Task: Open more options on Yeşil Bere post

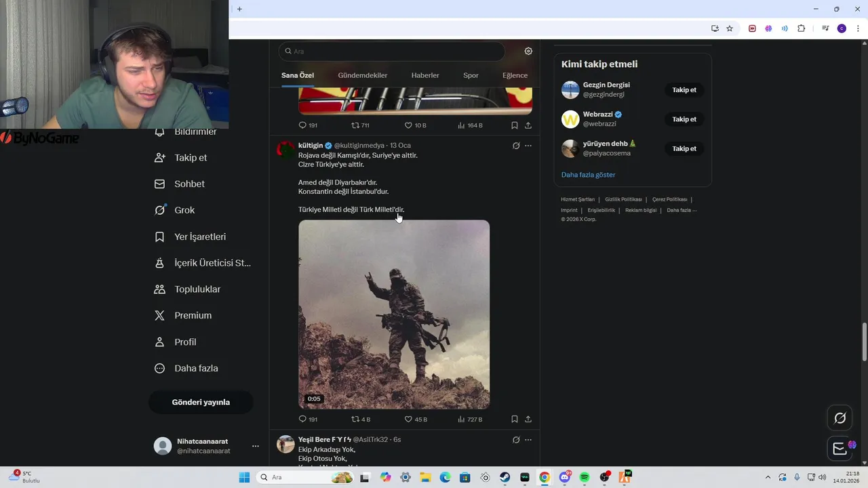Action: tap(528, 440)
